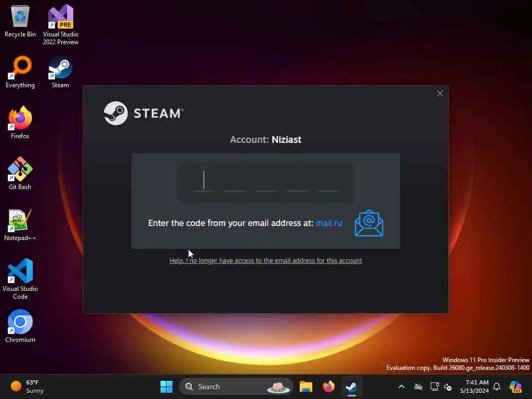This screenshot has width=532, height=399.
Task: Show hidden tray icons chevron
Action: click(402, 387)
